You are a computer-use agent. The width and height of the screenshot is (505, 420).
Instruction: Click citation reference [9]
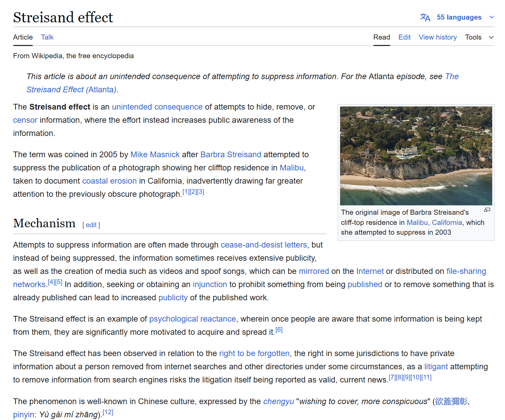pos(407,377)
